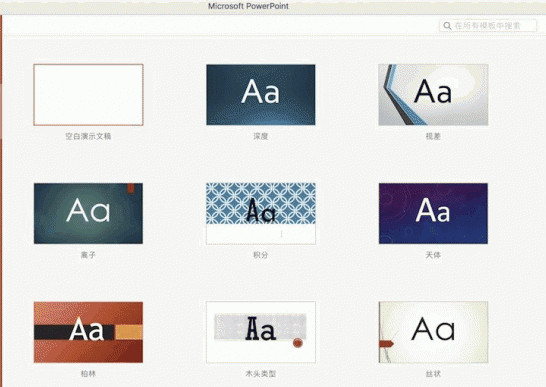Choose the 深度 dark blue theme thumbnail
Screen dimensions: 546x387
coord(261,95)
